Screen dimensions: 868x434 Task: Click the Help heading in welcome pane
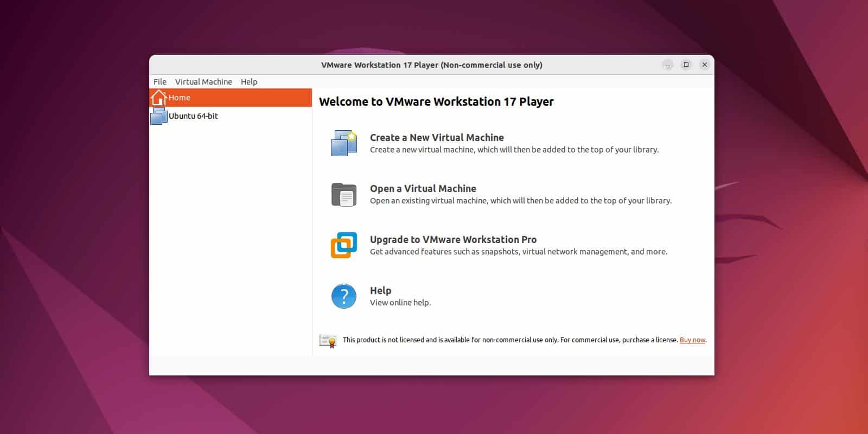click(x=380, y=291)
